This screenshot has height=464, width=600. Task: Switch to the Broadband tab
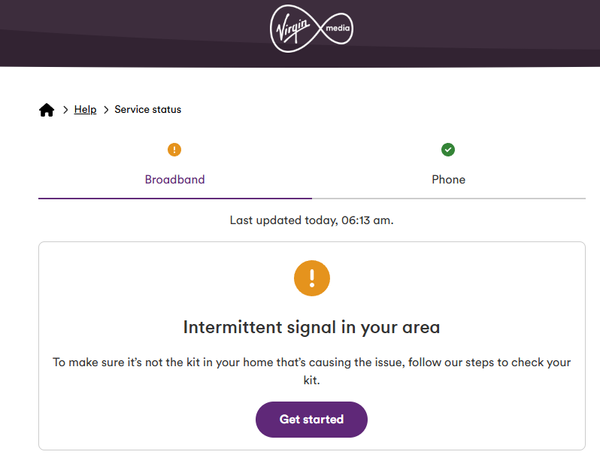pos(175,179)
